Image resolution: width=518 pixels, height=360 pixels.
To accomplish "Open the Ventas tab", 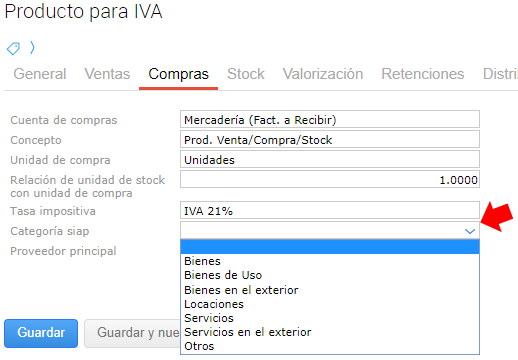I will pos(107,74).
